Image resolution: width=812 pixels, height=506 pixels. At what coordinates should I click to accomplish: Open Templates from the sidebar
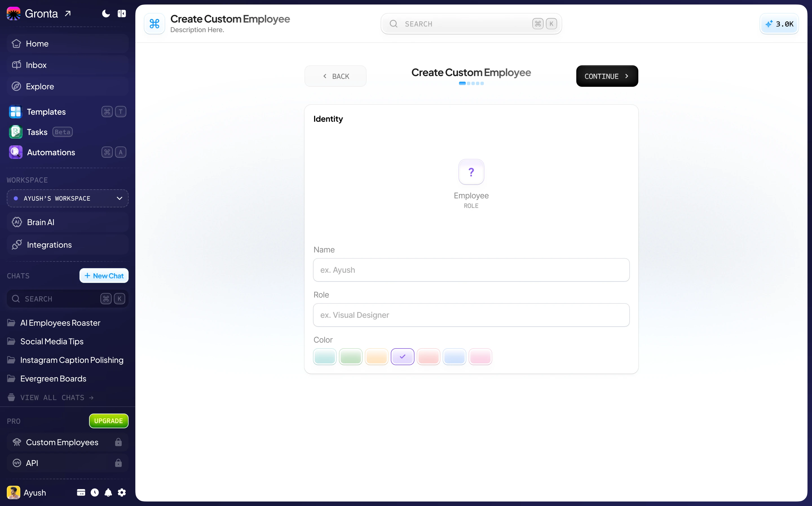[x=68, y=112]
